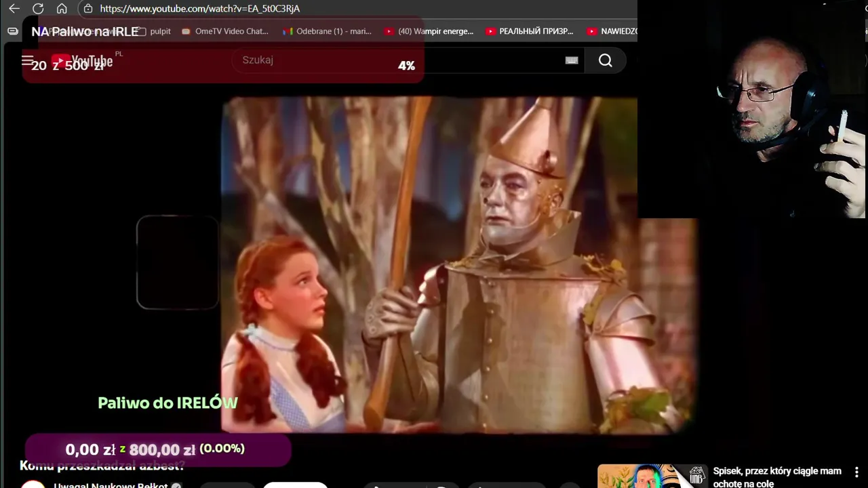
Task: Click the magnifier search button
Action: click(606, 61)
